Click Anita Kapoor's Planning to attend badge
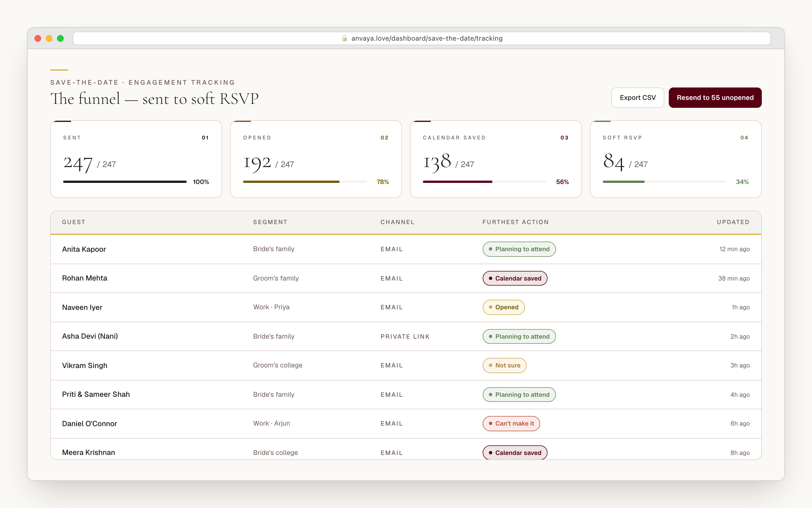Screen dimensions: 812x508 pos(519,249)
